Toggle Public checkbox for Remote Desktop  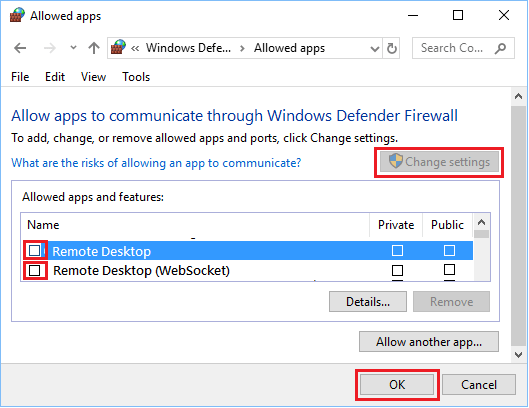(x=449, y=250)
